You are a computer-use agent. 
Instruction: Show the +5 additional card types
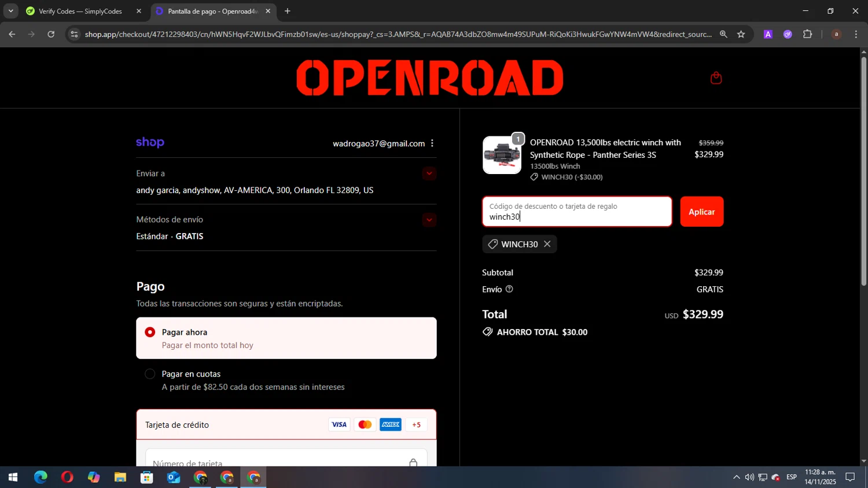[417, 424]
